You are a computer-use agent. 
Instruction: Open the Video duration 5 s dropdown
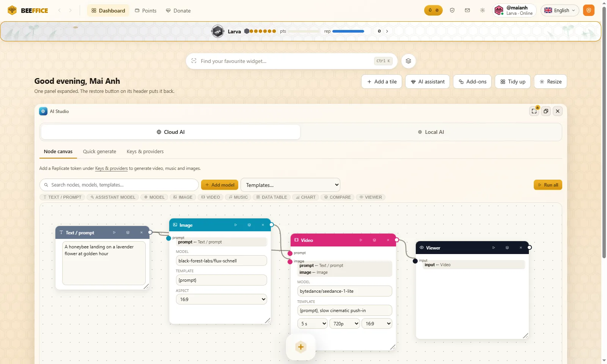(x=312, y=323)
